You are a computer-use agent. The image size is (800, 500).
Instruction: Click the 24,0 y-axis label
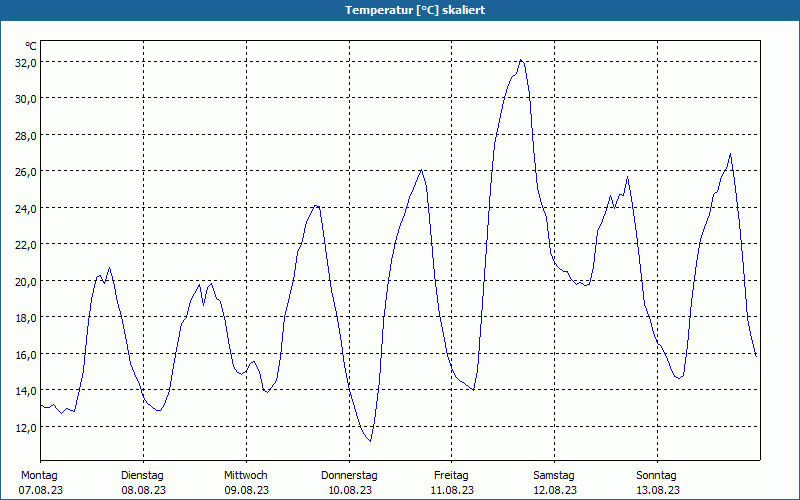[x=26, y=208]
